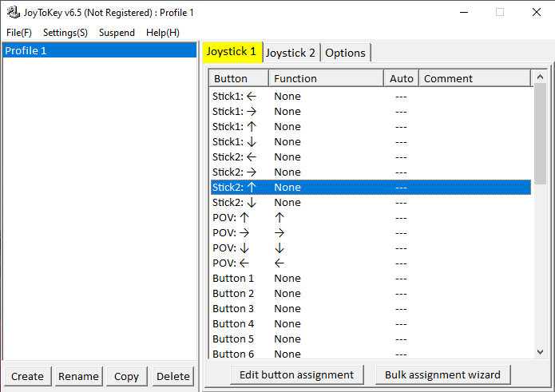
Task: Open the Settings(S) menu
Action: [x=65, y=33]
